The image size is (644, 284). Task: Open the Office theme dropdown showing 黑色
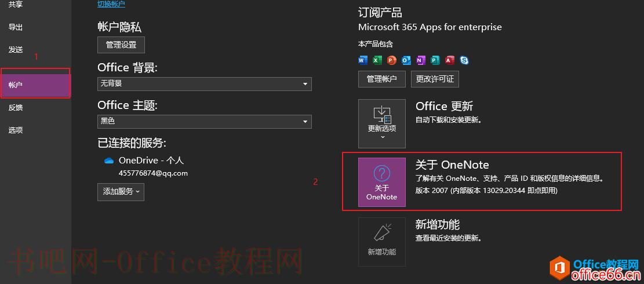[x=205, y=122]
